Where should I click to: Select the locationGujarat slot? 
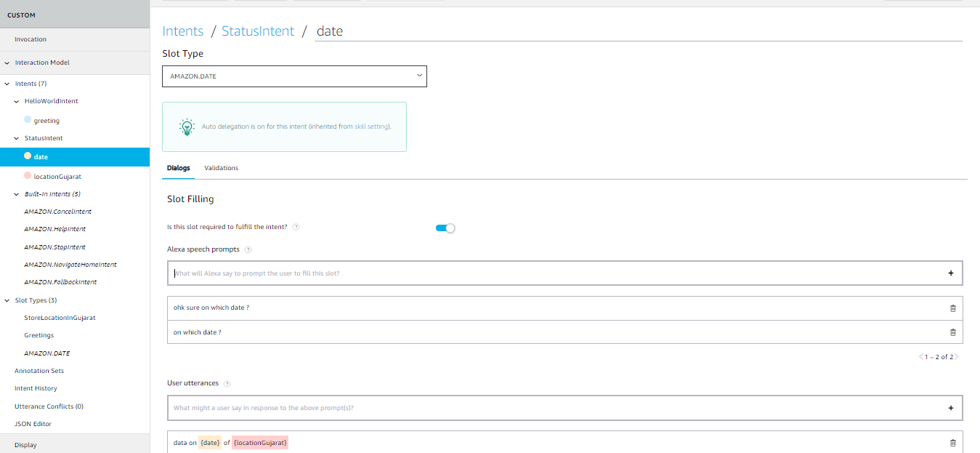click(57, 177)
